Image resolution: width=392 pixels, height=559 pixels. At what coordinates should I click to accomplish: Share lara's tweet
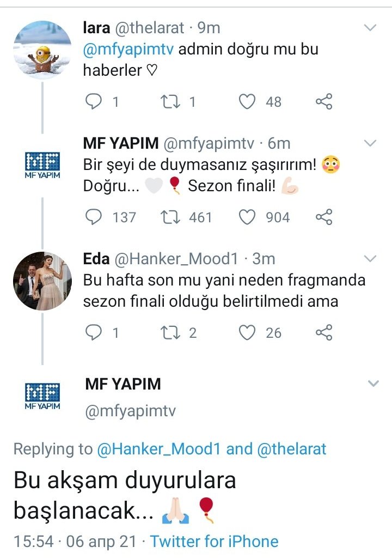324,101
